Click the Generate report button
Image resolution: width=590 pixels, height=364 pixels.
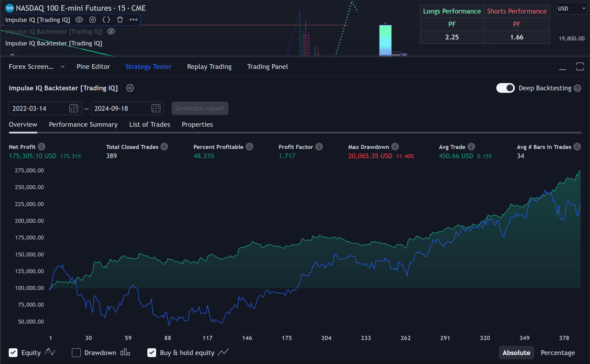point(200,108)
